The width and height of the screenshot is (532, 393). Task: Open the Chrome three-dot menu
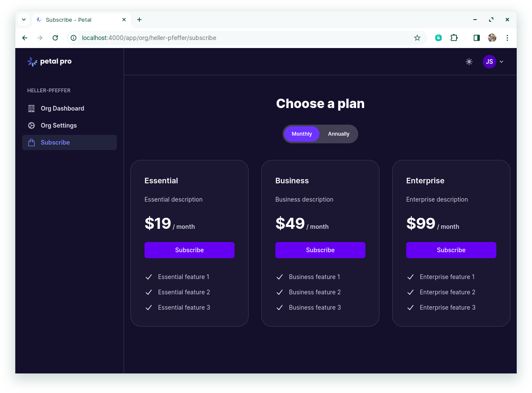point(507,38)
